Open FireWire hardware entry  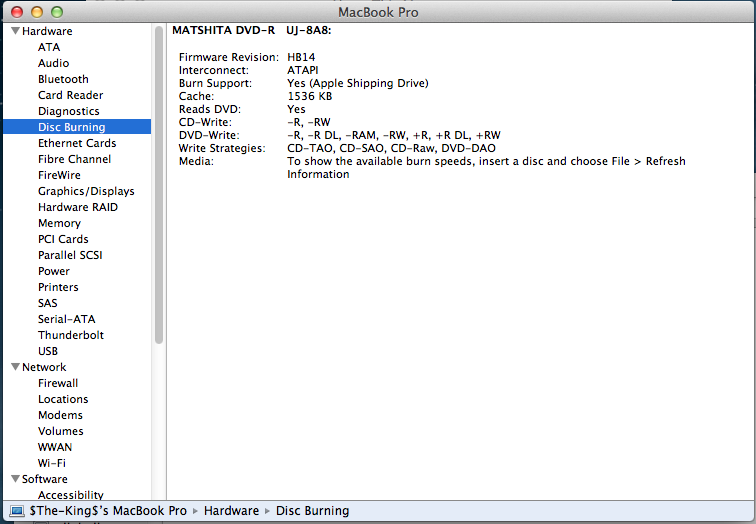pos(59,175)
